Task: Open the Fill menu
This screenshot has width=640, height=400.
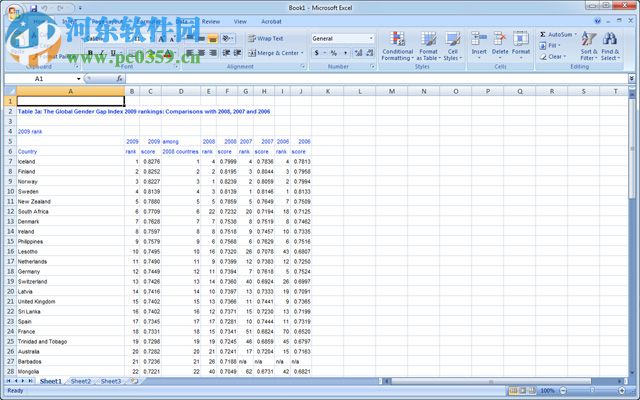Action: click(550, 45)
